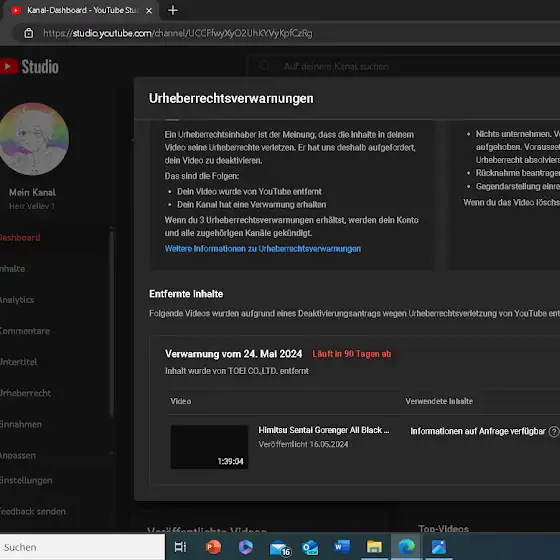Open Urheberrecht in the sidebar
Viewport: 560px width, 560px height.
tap(25, 393)
